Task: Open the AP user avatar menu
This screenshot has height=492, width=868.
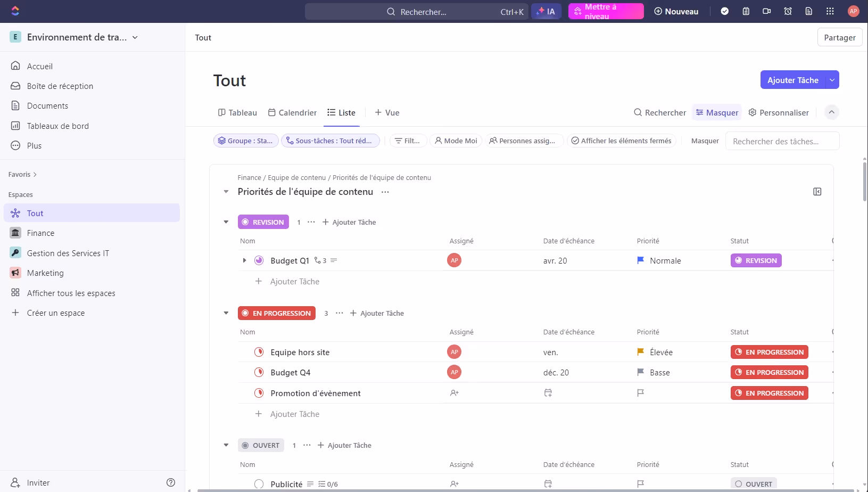Action: tap(853, 11)
